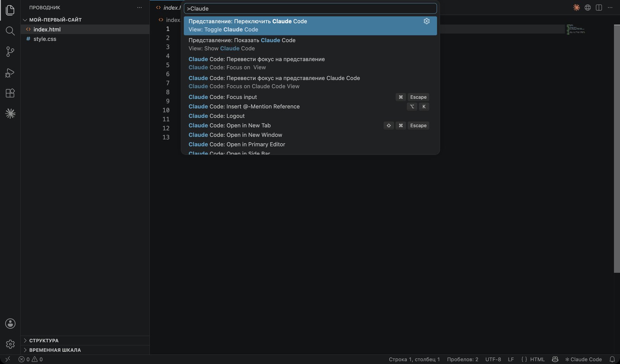Run 'Представление: Показать Claude Code' command
The width and height of the screenshot is (620, 364).
click(310, 45)
